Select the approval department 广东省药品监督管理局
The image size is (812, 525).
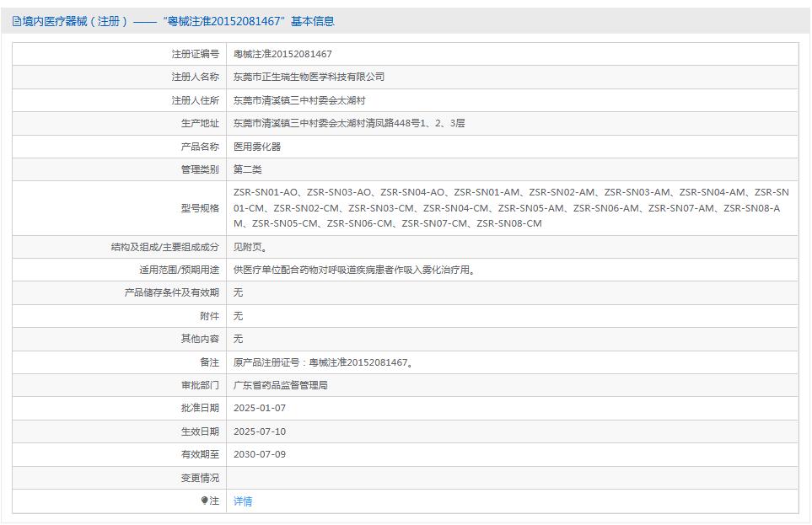280,385
